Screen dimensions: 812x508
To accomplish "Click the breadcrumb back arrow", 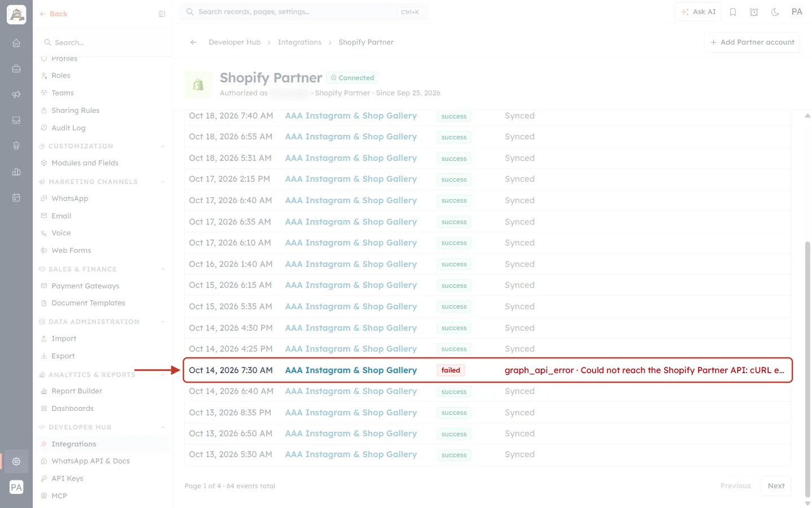I will 193,42.
